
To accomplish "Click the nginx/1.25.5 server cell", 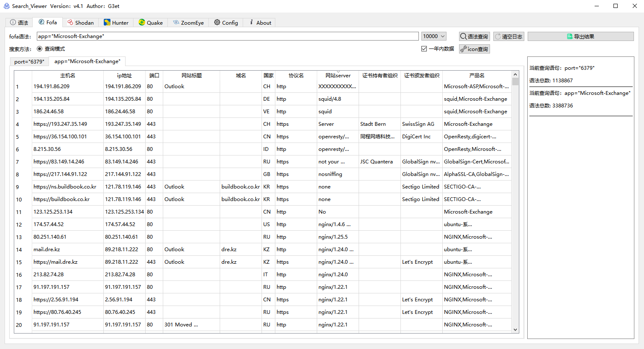I will click(338, 237).
